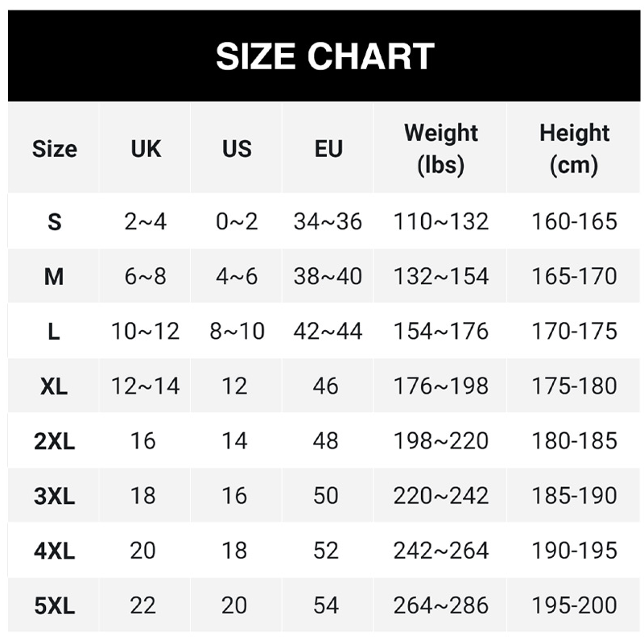Select the 170-175 height cell
This screenshot has height=644, width=644.
(x=574, y=331)
